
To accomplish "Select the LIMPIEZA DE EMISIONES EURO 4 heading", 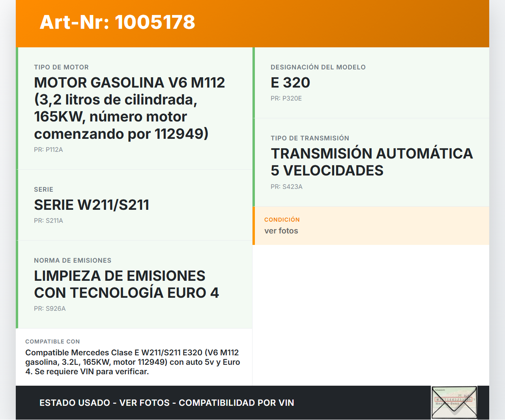I will 126,284.
